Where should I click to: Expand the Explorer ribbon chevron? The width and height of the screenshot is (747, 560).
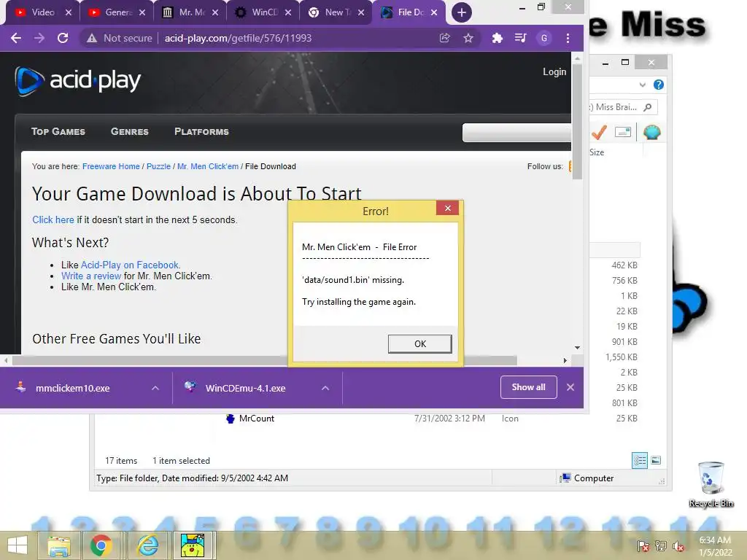(642, 85)
